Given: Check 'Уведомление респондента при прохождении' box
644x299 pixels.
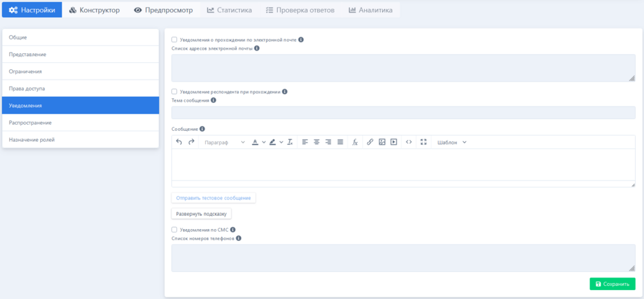Looking at the screenshot, I should point(174,91).
